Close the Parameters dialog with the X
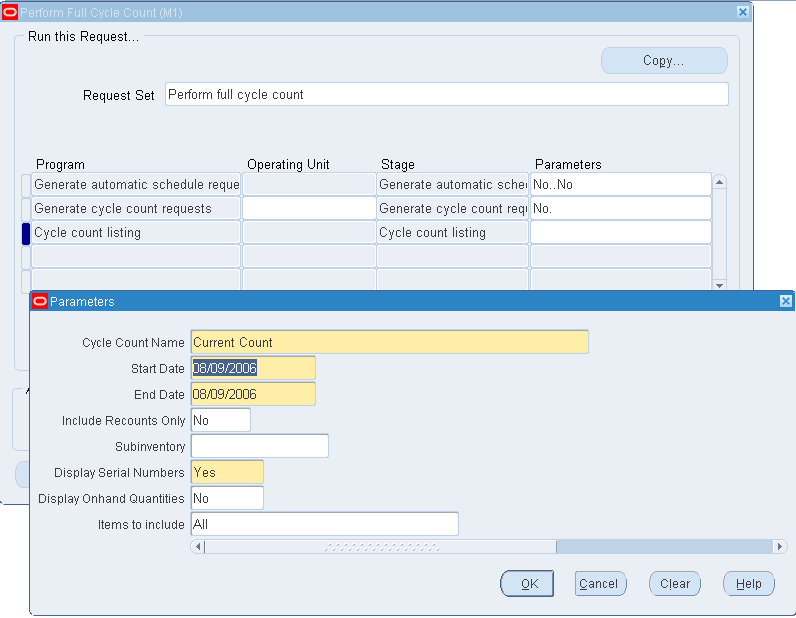Screen dimensions: 796x618 coord(785,301)
